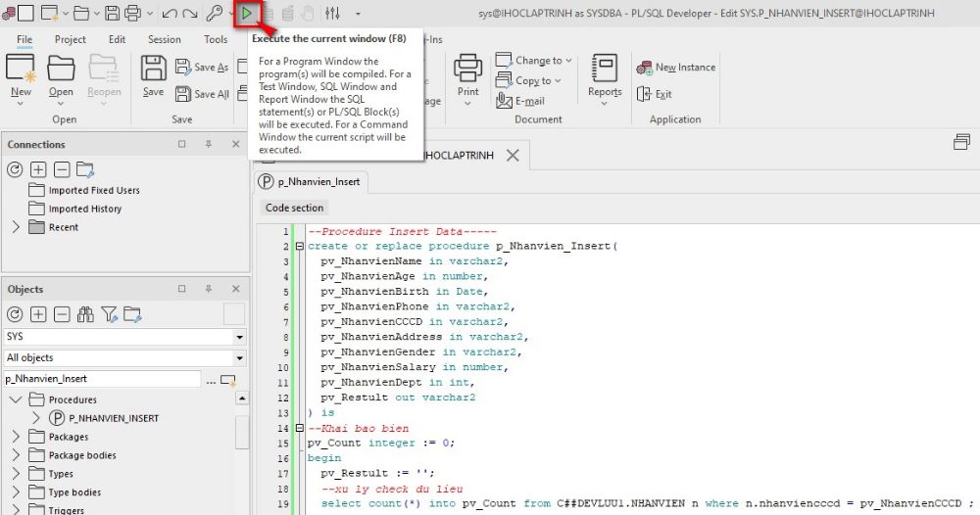The height and width of the screenshot is (515, 980).
Task: Click the Save All button
Action: [202, 94]
